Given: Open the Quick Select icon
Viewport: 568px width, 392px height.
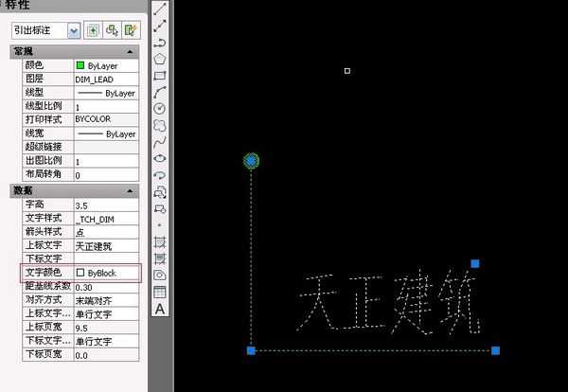Looking at the screenshot, I should tap(131, 30).
